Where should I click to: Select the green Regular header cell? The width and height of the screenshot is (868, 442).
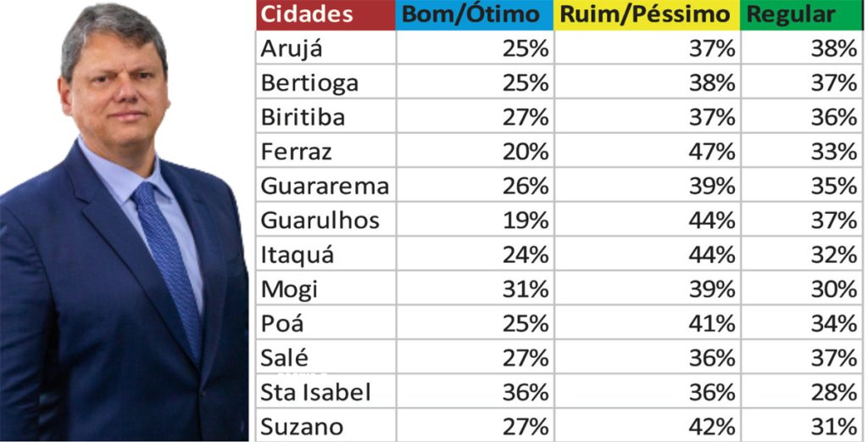click(802, 15)
